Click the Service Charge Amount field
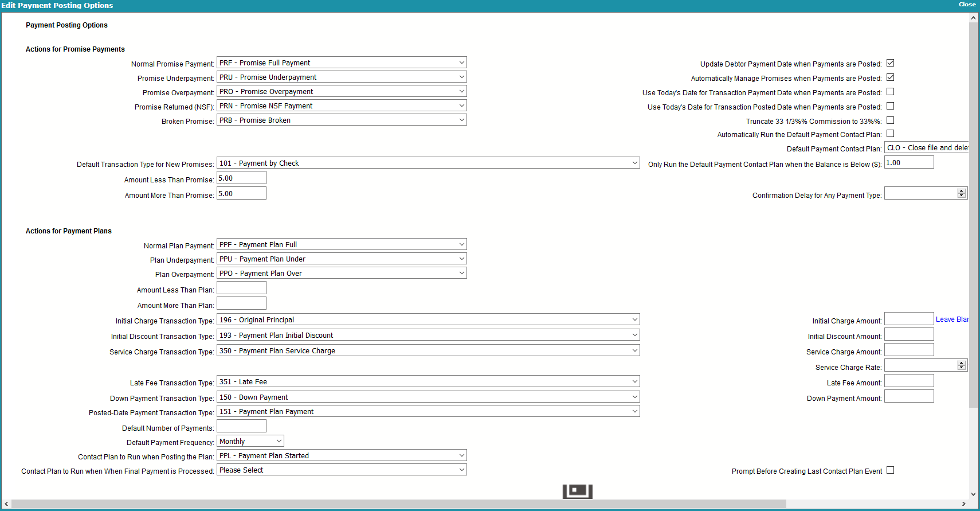Screen dimensions: 980x511 tap(909, 350)
